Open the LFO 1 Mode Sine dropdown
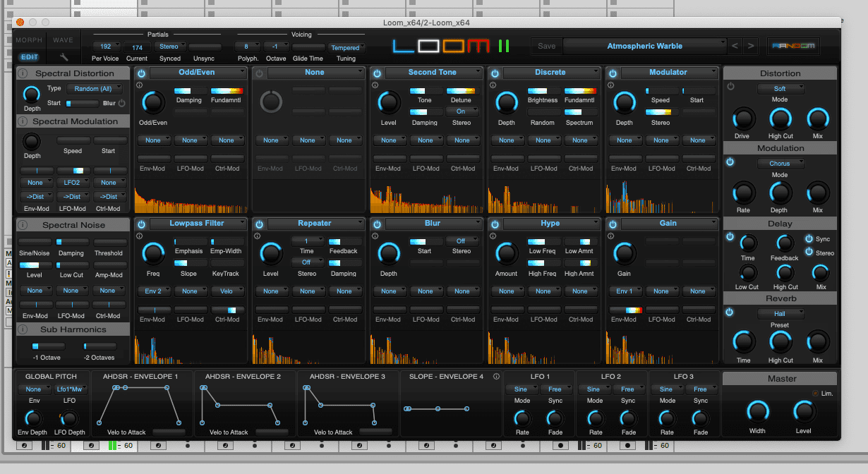 [523, 389]
